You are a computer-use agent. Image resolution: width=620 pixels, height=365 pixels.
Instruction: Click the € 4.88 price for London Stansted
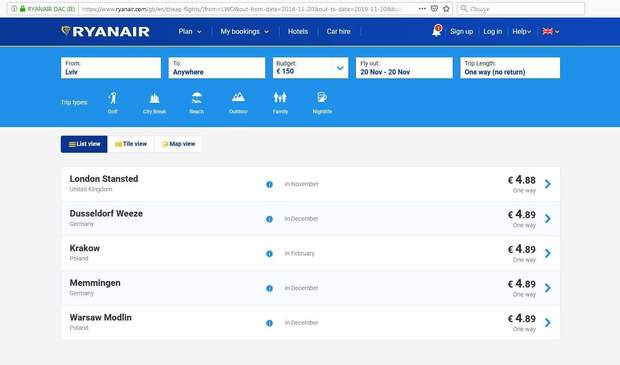pyautogui.click(x=522, y=180)
